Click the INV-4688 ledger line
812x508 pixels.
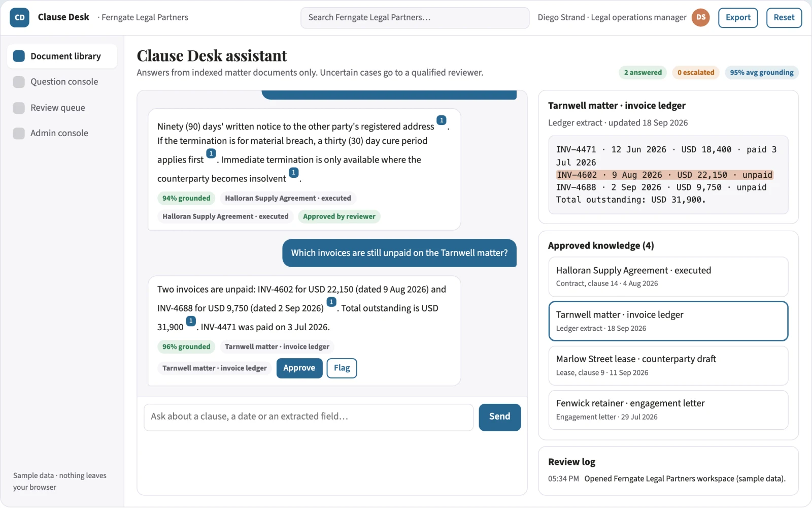pos(661,187)
